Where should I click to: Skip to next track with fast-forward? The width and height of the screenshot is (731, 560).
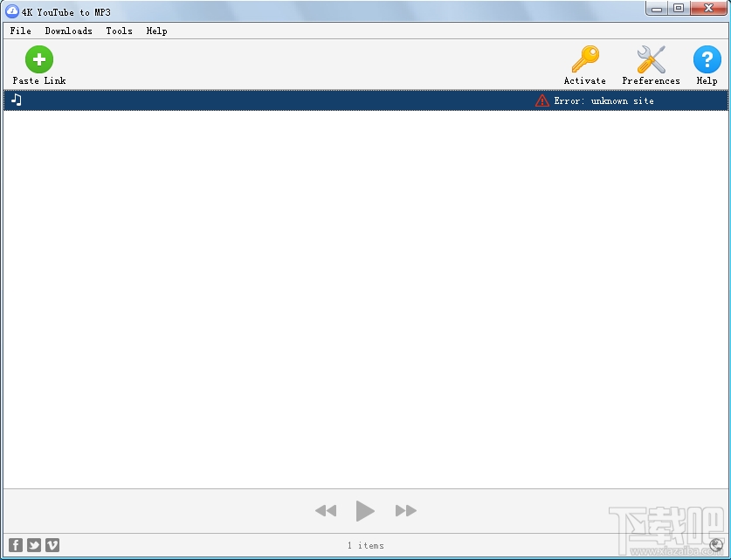(405, 510)
